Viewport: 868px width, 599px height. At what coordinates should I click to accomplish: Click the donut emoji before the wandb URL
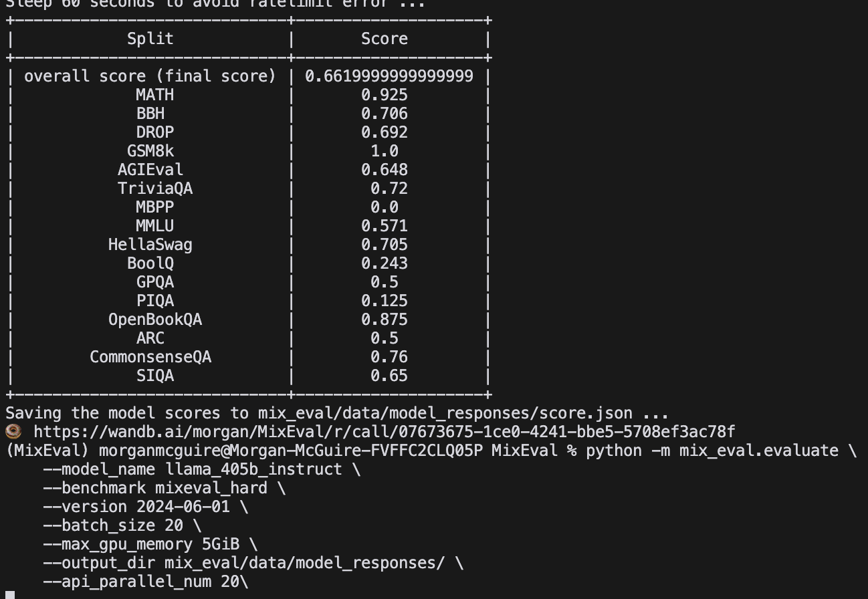[13, 432]
